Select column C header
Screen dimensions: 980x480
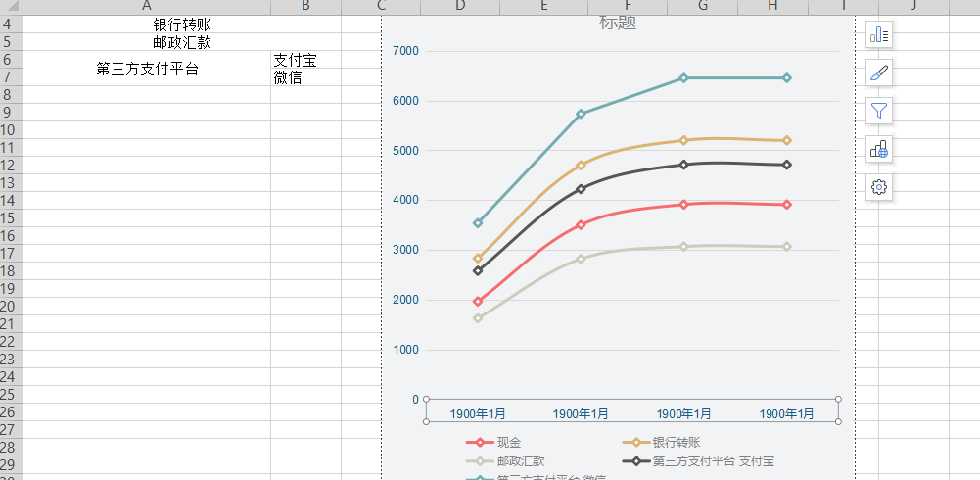point(381,7)
